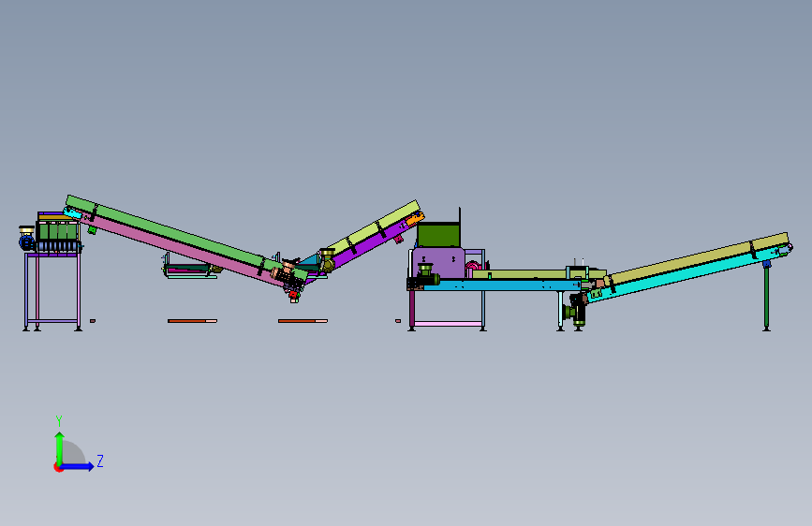Select the orange end cap atop the purple conveyor
Screen dimensions: 812x526
415,220
